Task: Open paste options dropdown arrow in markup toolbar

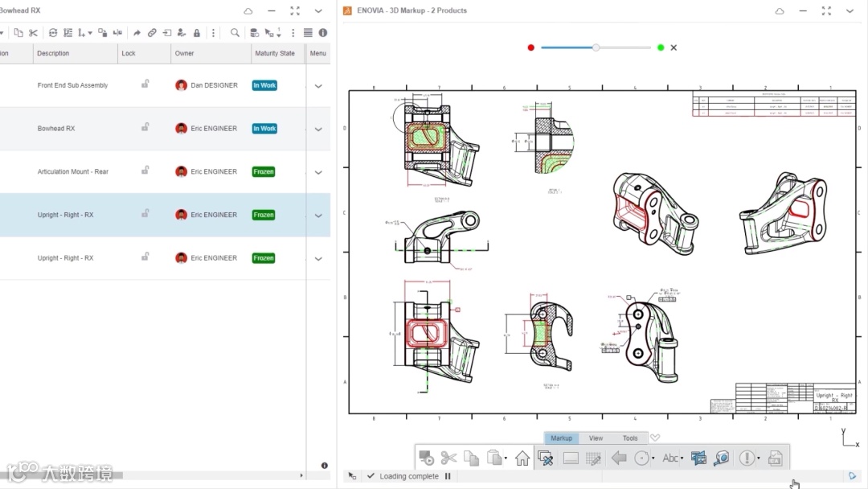Action: [506, 458]
